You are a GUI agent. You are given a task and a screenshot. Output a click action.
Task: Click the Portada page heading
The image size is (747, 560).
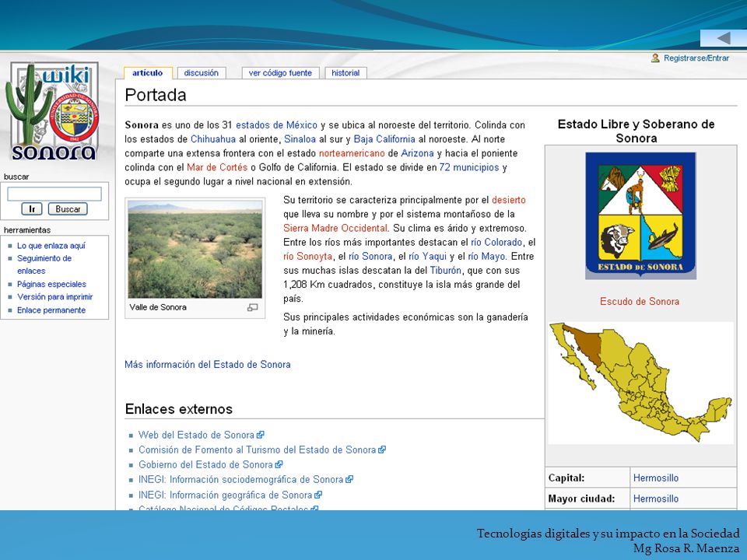click(x=156, y=95)
